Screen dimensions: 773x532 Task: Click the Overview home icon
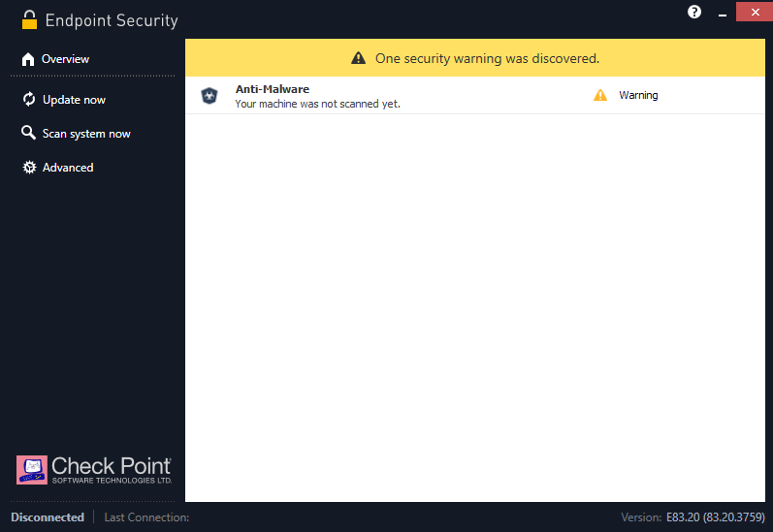pos(28,60)
